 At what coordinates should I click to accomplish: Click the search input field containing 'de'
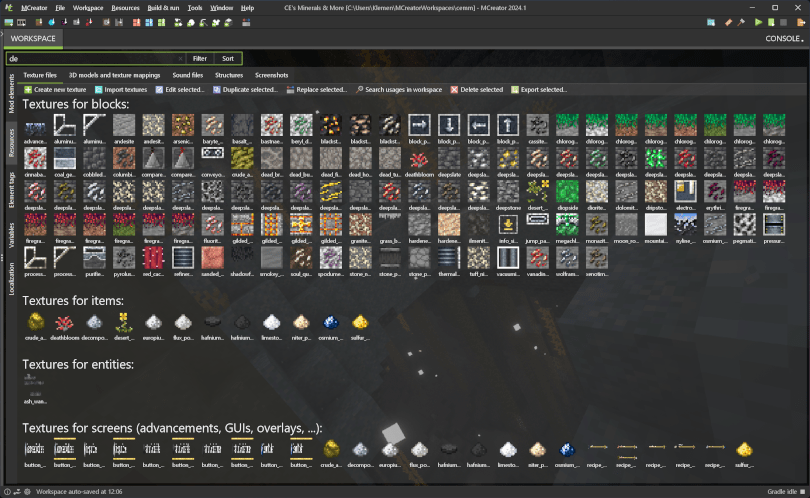[93, 59]
